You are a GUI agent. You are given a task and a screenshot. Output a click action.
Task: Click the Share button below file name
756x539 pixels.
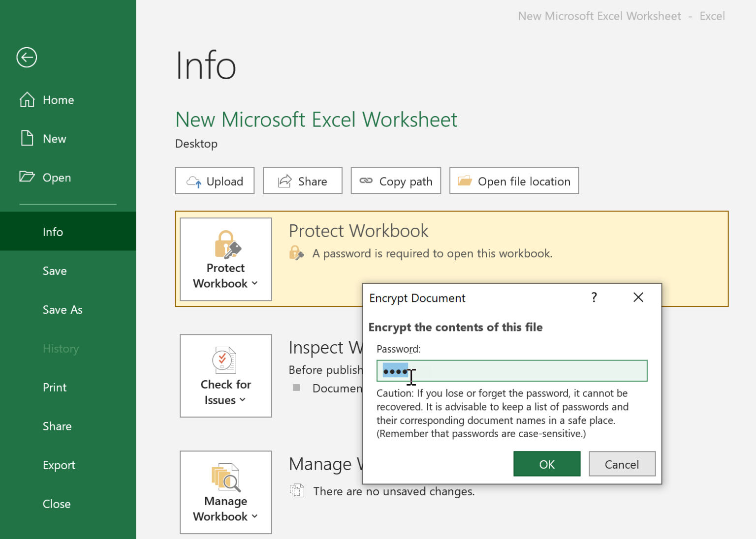tap(303, 181)
